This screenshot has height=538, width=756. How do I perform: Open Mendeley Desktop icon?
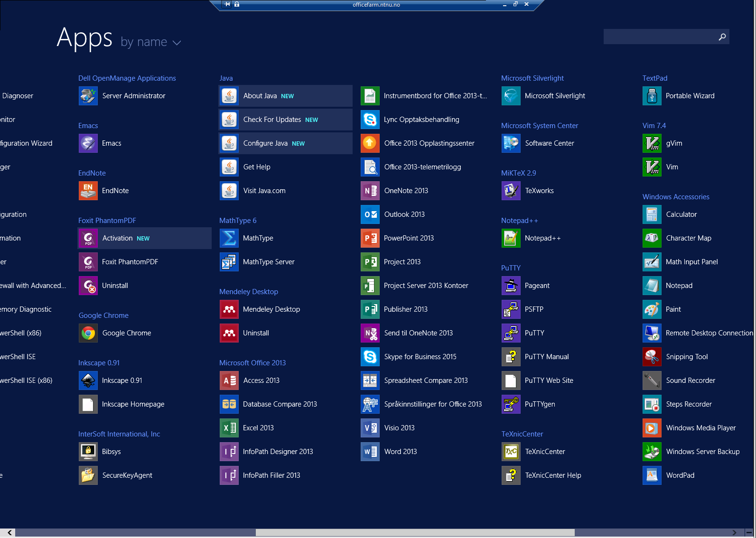pos(229,309)
